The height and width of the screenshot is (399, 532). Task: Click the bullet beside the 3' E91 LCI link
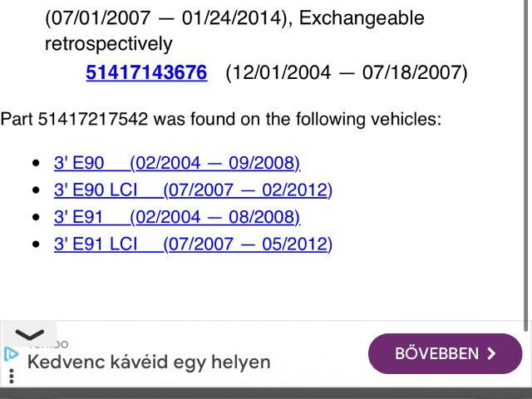tap(35, 245)
